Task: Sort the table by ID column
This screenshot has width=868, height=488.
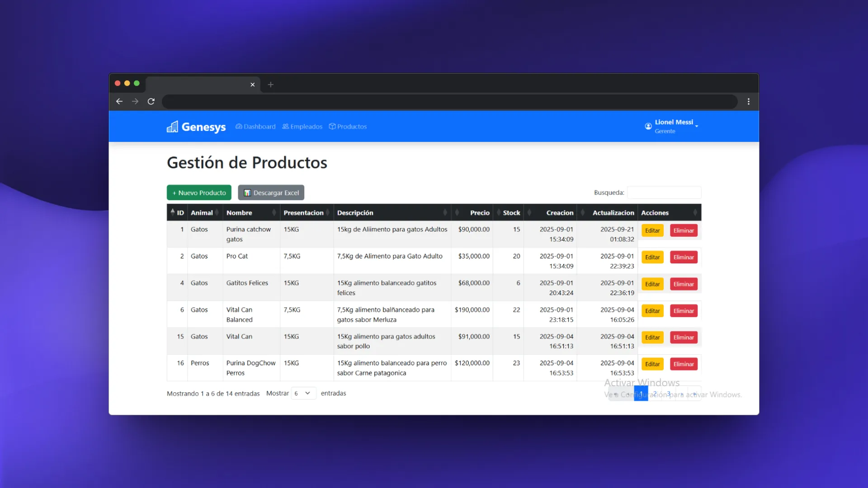Action: point(177,212)
